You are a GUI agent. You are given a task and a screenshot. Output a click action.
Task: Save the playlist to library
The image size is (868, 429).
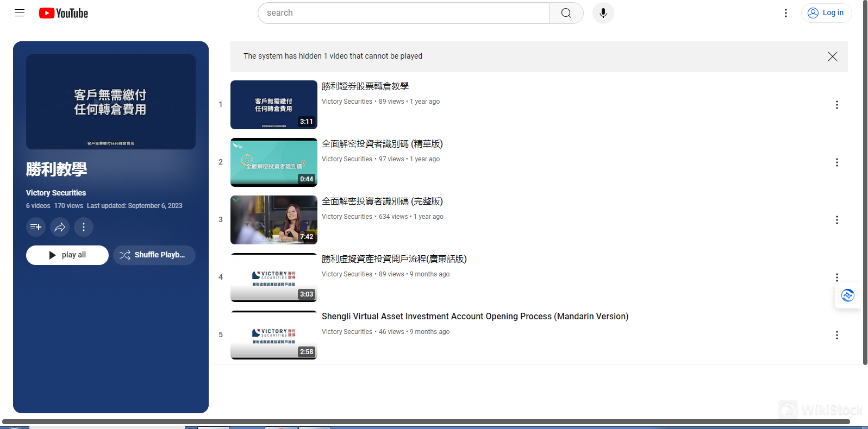coord(36,227)
